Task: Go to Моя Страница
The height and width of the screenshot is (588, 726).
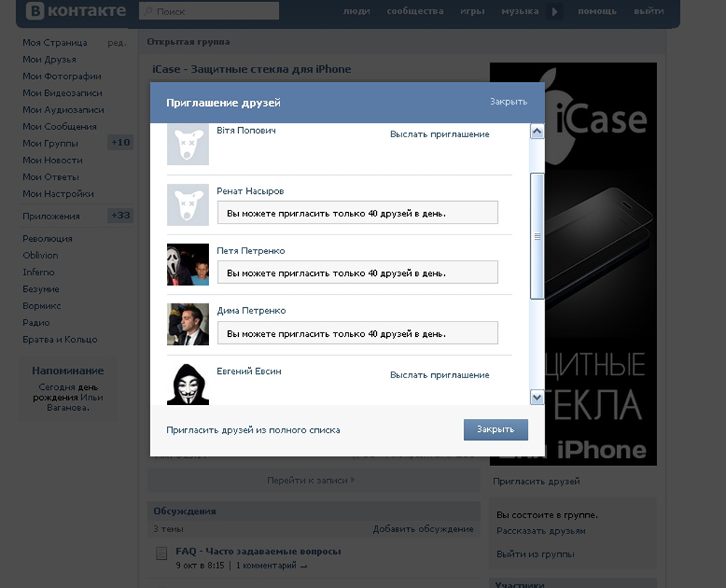Action: pos(54,43)
